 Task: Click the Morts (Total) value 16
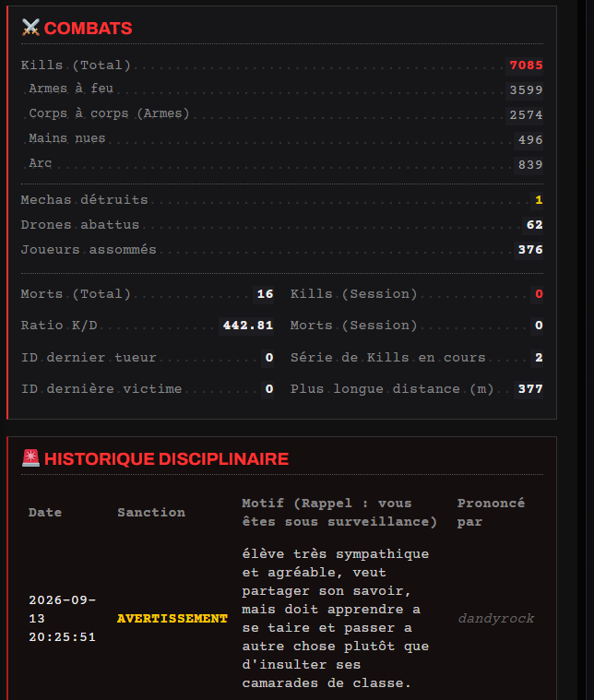pyautogui.click(x=265, y=294)
